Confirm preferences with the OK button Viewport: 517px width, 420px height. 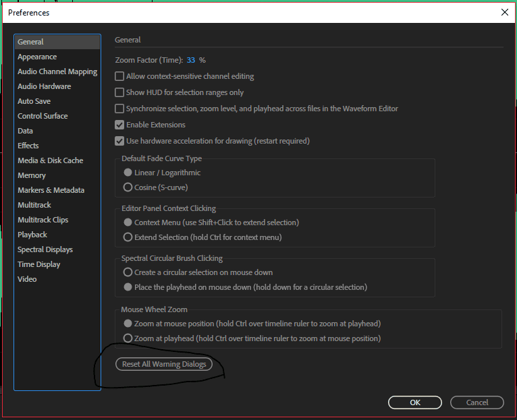coord(415,402)
